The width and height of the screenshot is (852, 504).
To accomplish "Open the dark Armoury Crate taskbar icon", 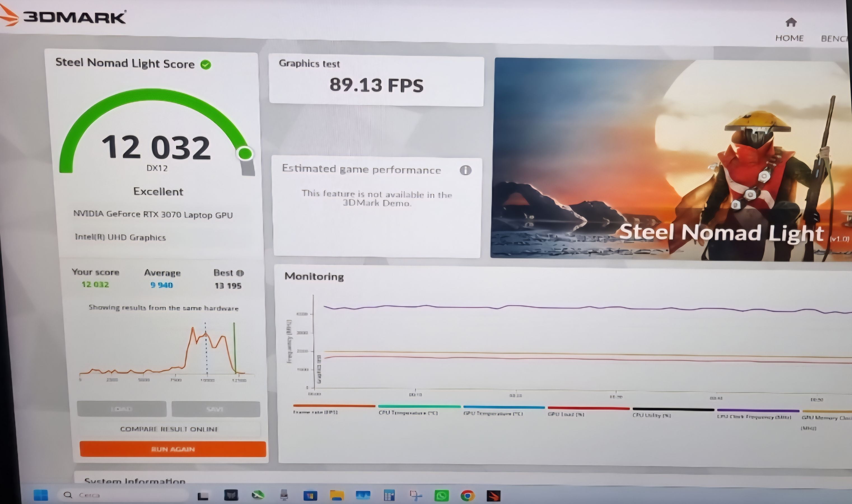I will click(x=231, y=495).
